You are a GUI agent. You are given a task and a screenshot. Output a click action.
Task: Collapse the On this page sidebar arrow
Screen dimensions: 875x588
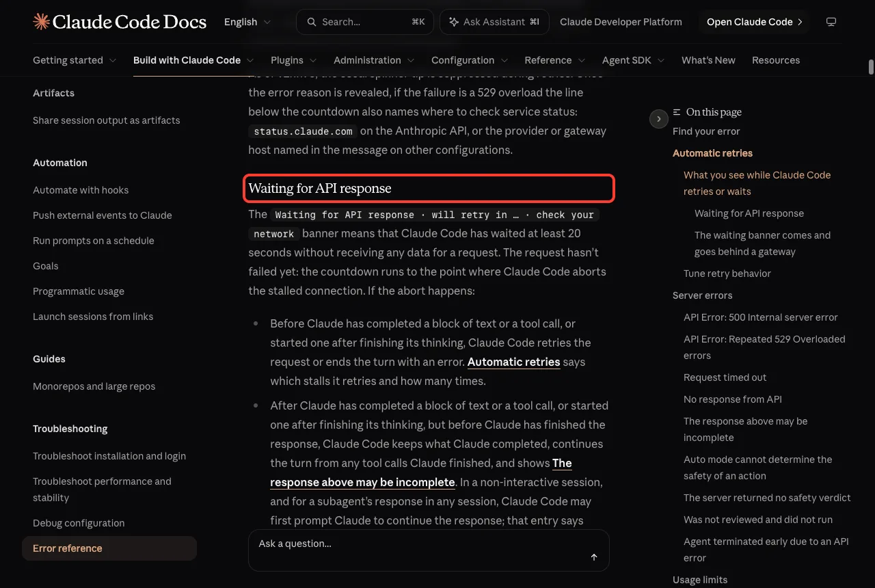point(658,119)
